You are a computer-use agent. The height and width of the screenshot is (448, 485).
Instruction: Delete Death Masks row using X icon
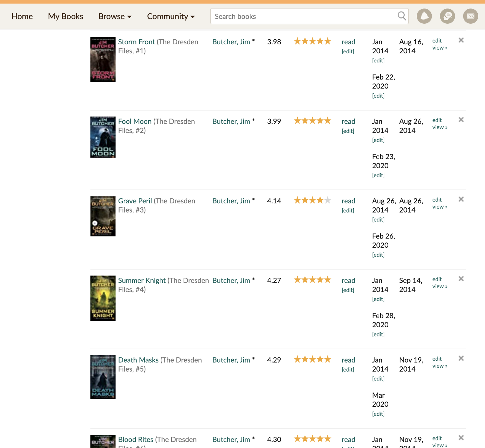click(461, 358)
